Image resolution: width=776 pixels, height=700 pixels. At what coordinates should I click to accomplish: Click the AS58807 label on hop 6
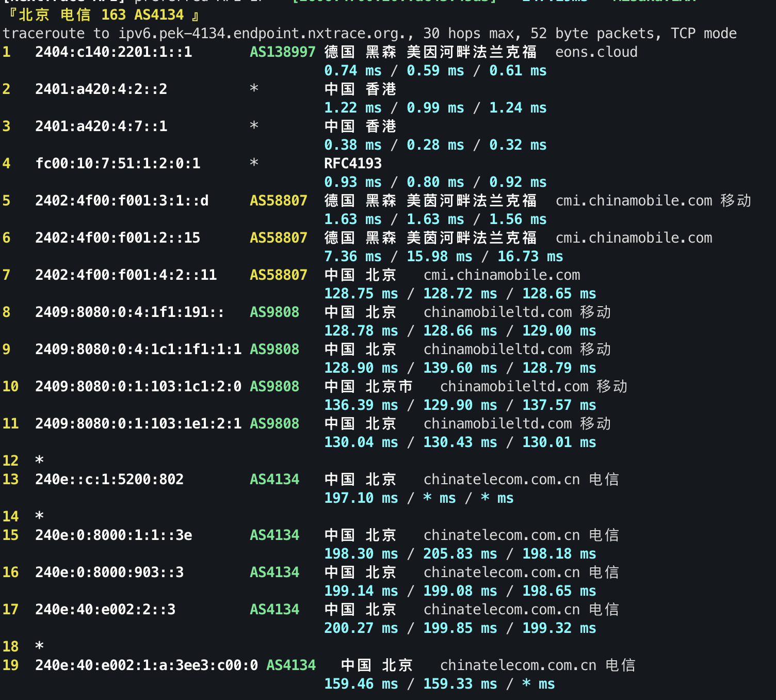coord(278,237)
